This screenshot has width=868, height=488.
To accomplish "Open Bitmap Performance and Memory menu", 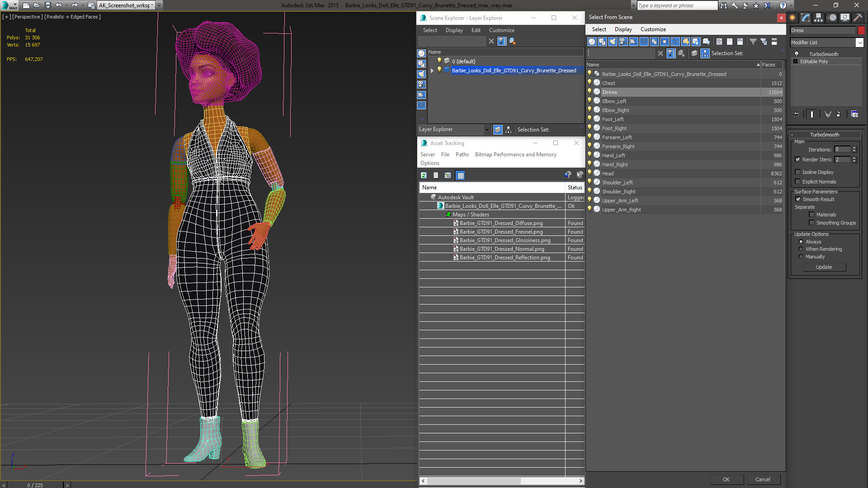I will [515, 155].
